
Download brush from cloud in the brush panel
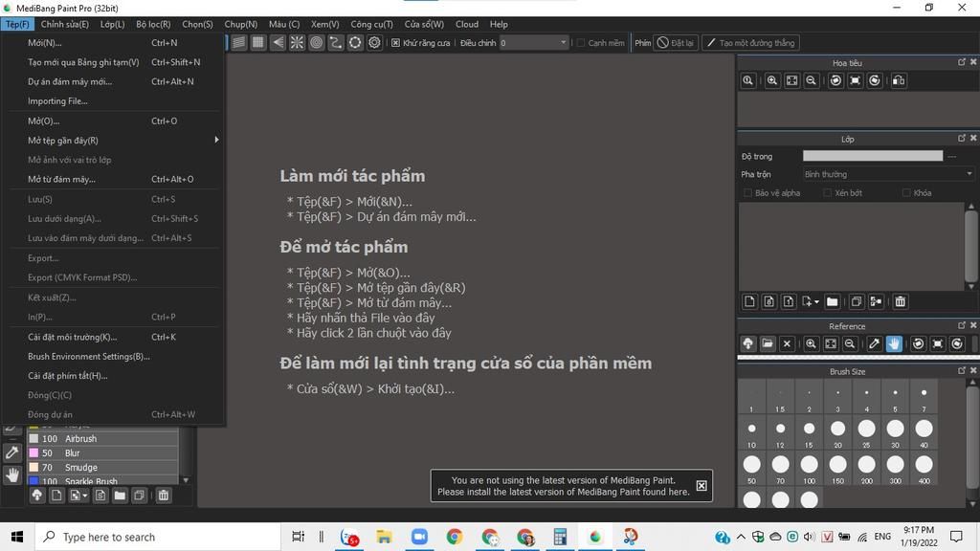37,496
